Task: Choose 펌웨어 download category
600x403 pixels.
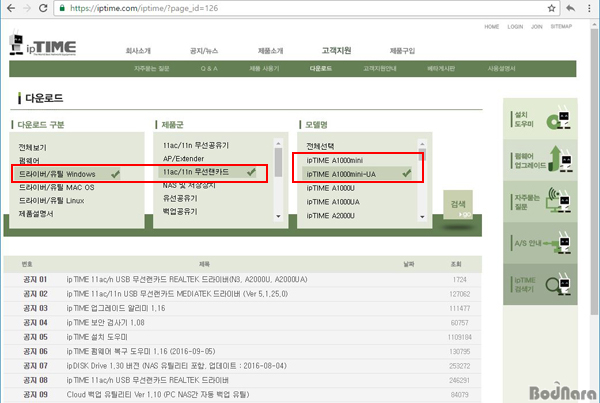Action: tap(29, 160)
